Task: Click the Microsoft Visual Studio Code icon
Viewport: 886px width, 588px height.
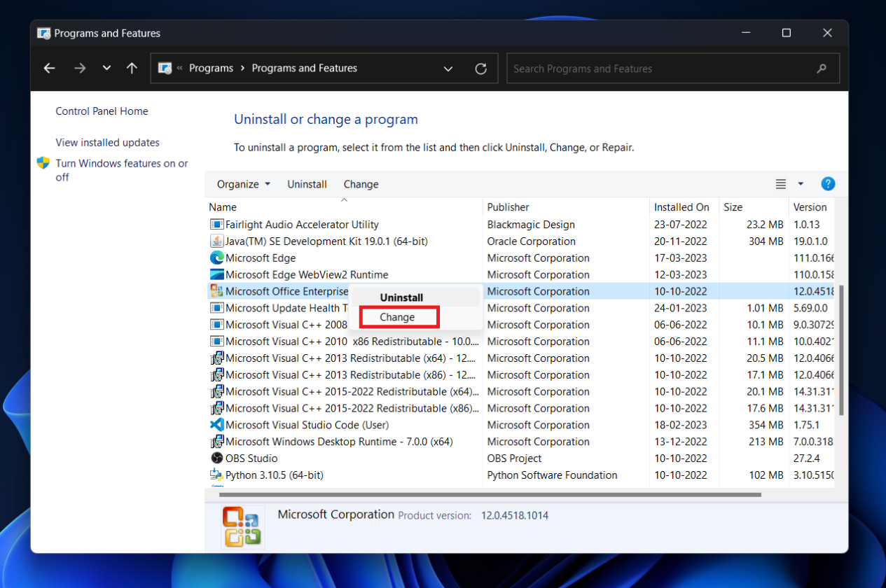Action: (x=216, y=425)
